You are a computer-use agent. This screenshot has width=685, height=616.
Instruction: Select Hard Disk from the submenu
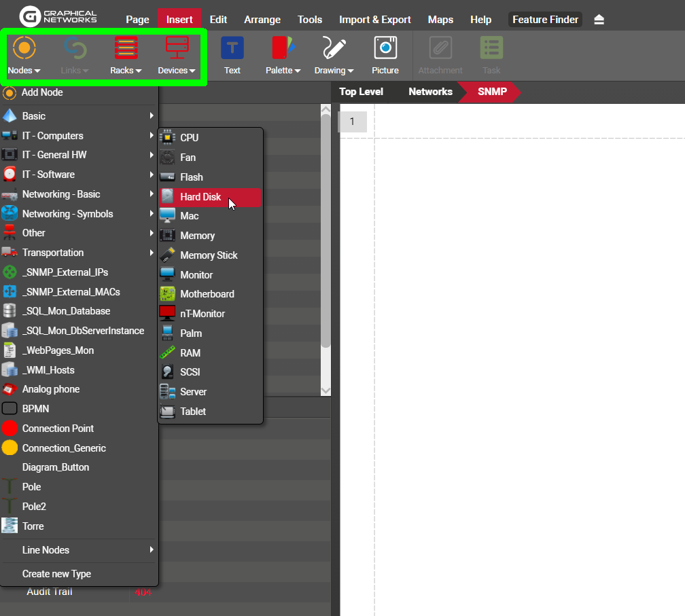[200, 197]
